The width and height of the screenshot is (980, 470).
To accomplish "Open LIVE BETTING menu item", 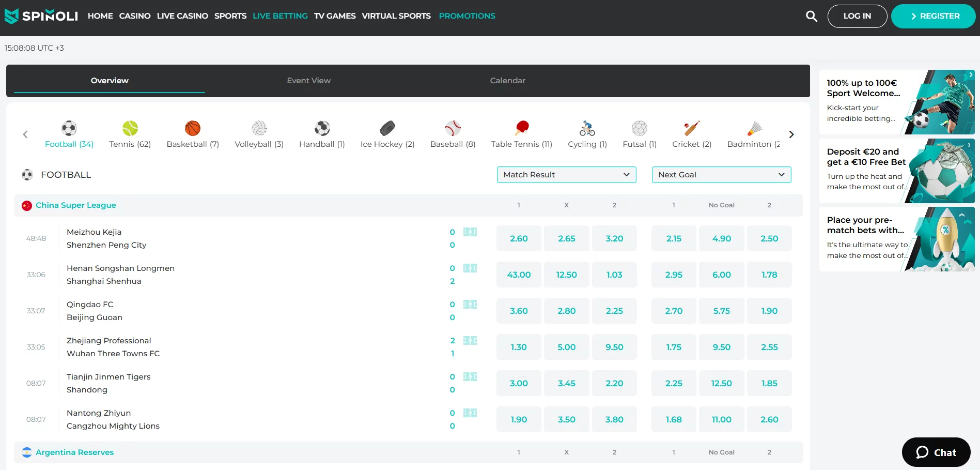I will point(280,16).
